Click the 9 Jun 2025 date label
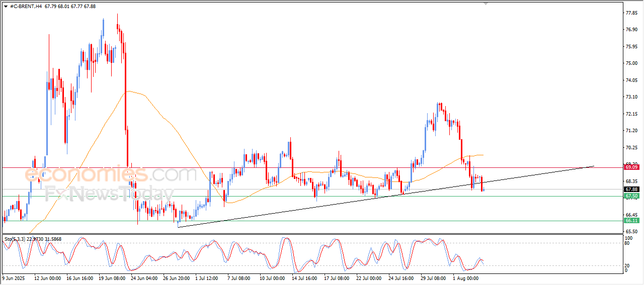This screenshot has height=285, width=644. tap(13, 277)
